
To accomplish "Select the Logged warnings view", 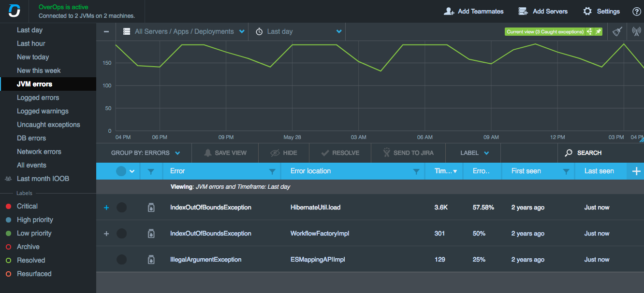I will [43, 111].
